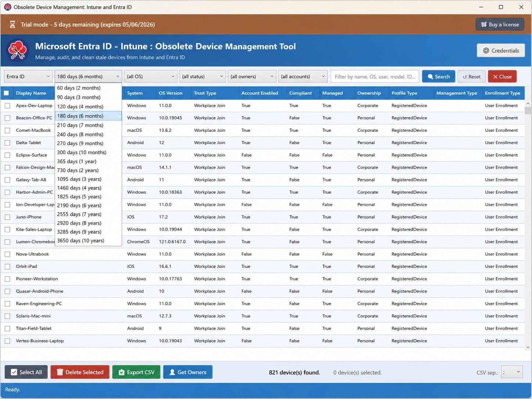
Task: Choose 270 days (9 months) option
Action: [x=88, y=143]
